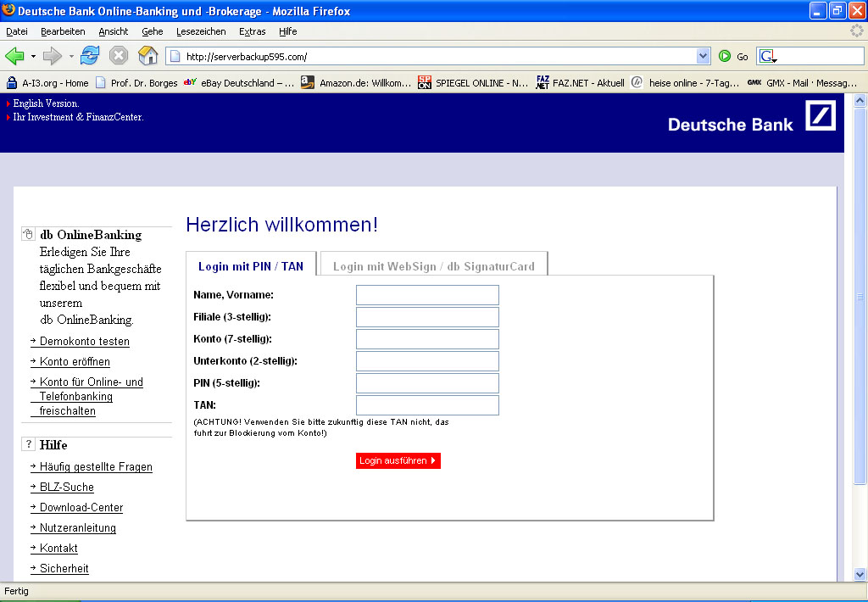Click the Hilfe question mark icon
Image resolution: width=868 pixels, height=602 pixels.
(28, 444)
